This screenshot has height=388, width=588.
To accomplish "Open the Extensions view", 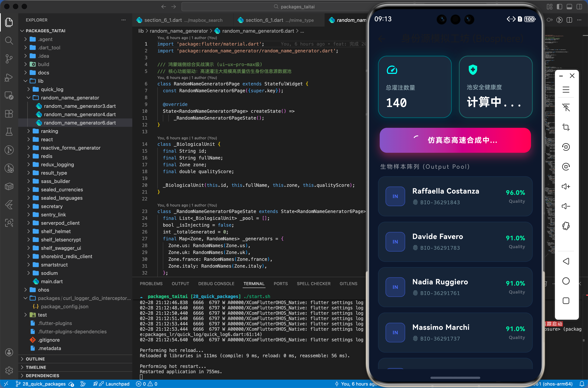I will 9,114.
